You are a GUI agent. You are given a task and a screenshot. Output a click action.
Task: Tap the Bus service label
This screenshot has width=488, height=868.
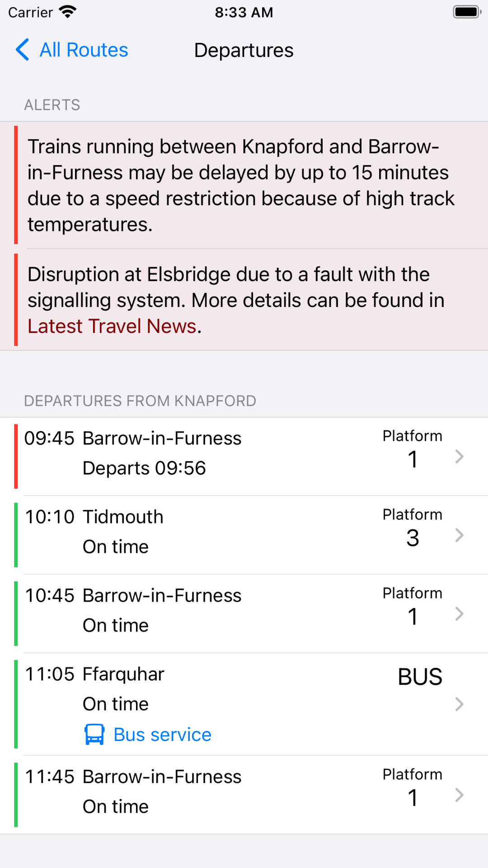tap(162, 735)
